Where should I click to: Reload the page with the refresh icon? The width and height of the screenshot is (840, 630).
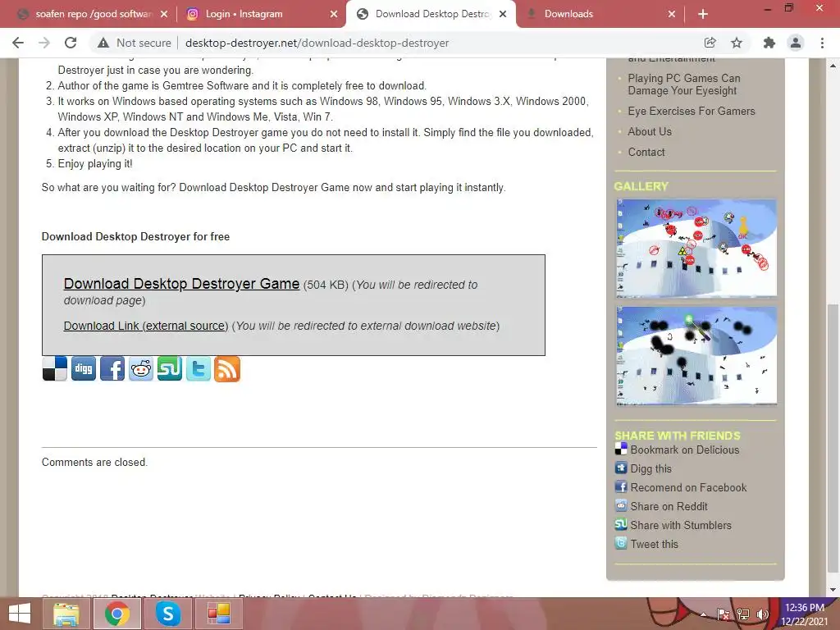click(71, 43)
